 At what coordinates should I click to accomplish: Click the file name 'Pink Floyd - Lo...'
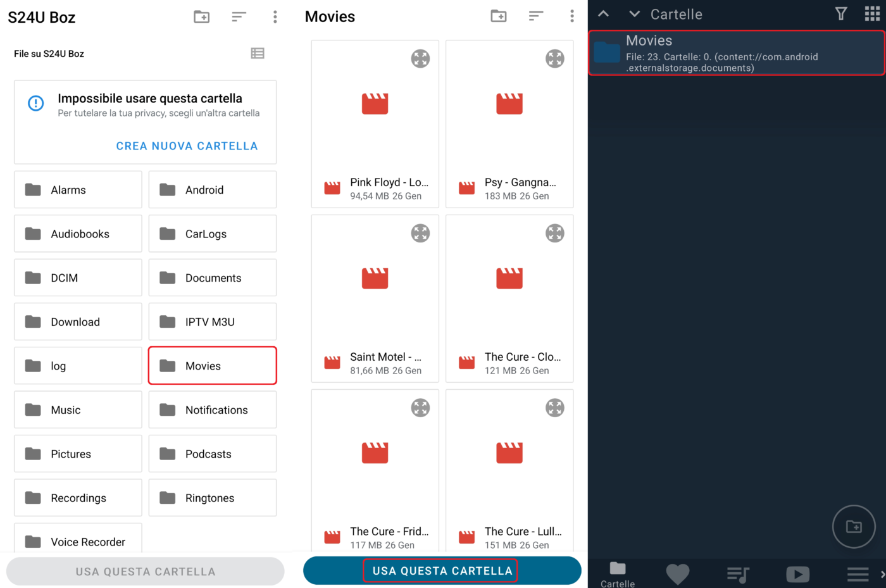click(389, 182)
